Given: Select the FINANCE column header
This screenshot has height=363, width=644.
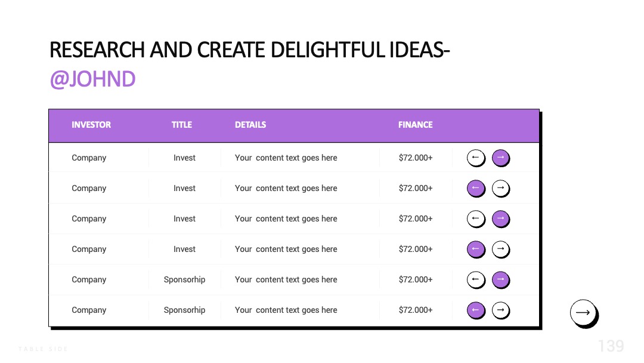Looking at the screenshot, I should (415, 125).
